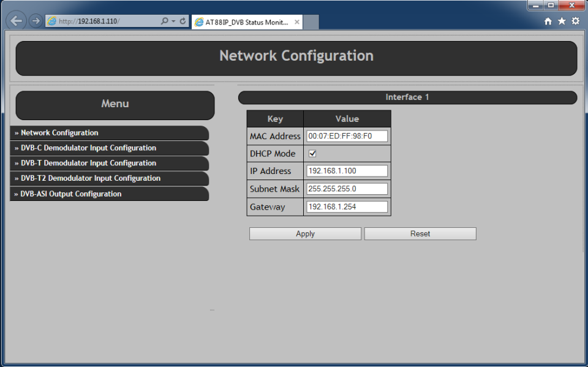
Task: Open DVB-C Demodulator Input Configuration
Action: [88, 148]
